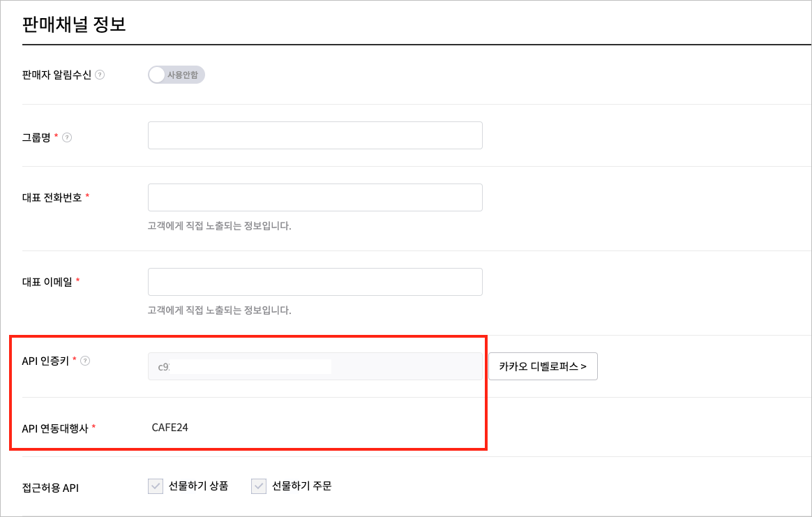Click the 접근허용 API label
This screenshot has height=517, width=812.
tap(50, 488)
